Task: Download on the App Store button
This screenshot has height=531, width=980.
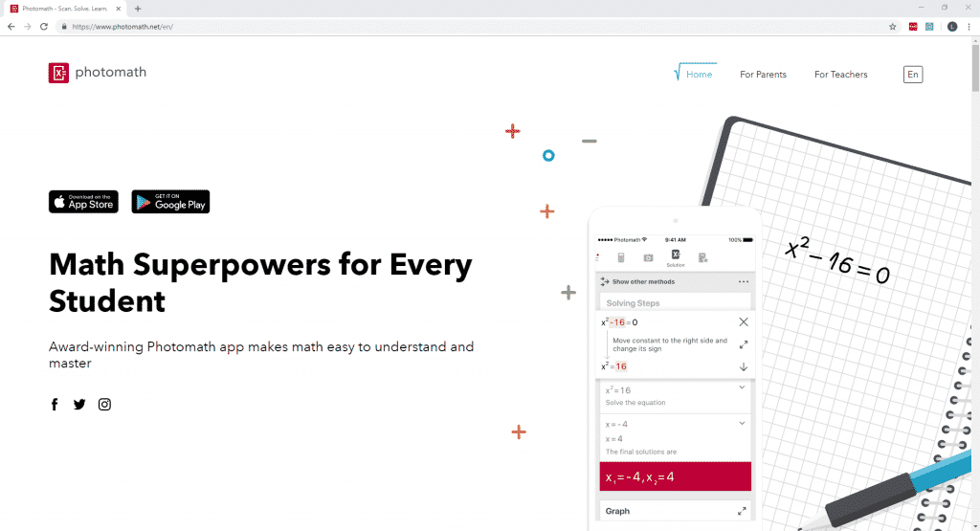Action: pyautogui.click(x=83, y=202)
